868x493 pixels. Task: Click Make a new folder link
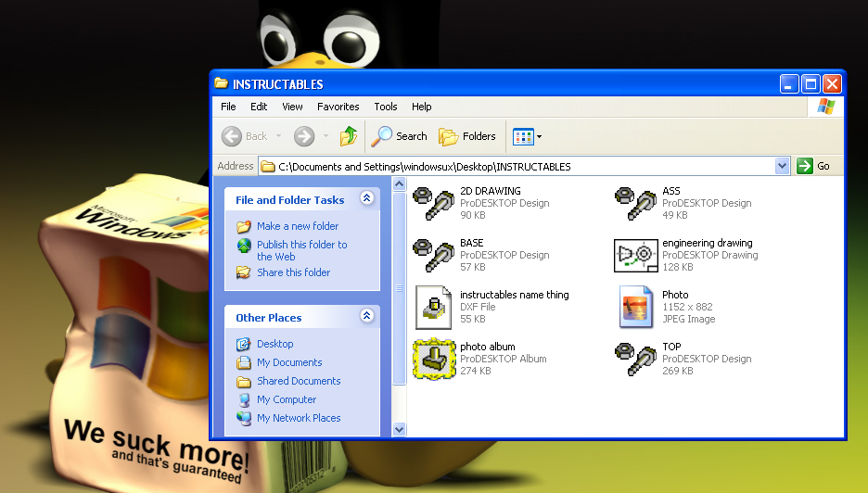click(298, 226)
